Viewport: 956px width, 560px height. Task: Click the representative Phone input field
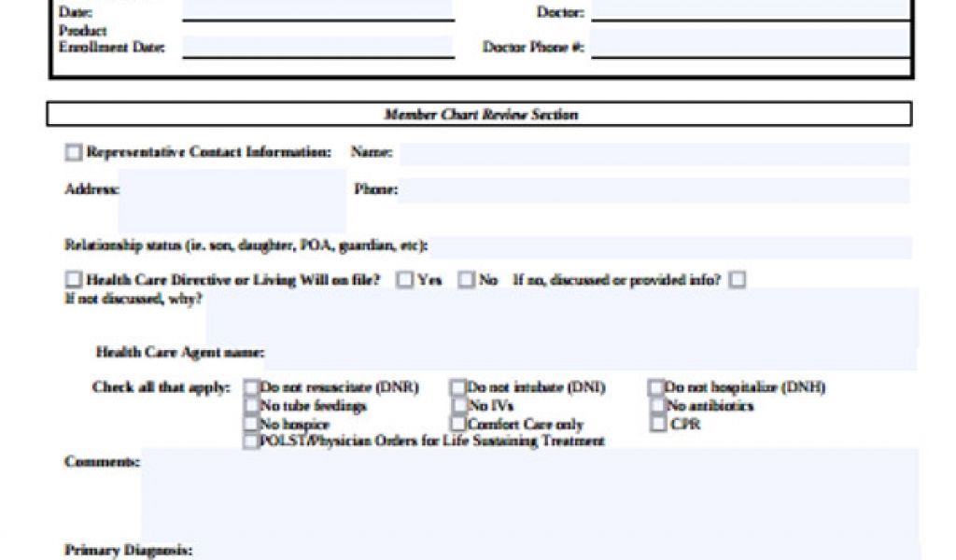[x=654, y=190]
